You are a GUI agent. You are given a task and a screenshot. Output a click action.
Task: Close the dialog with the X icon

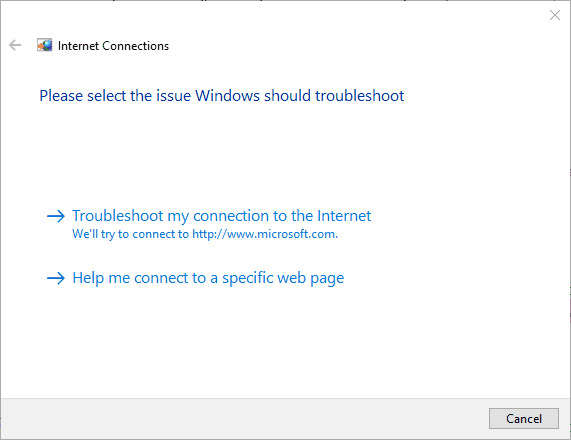click(555, 15)
